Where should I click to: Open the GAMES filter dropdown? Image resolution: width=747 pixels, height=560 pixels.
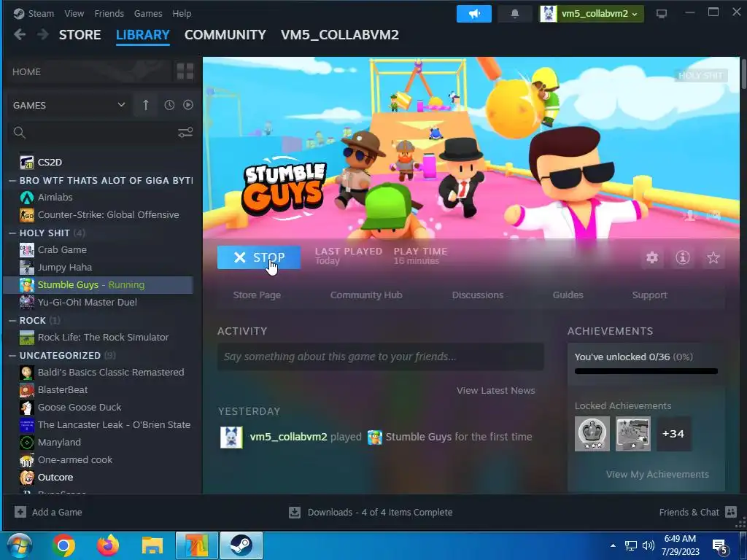(x=69, y=105)
